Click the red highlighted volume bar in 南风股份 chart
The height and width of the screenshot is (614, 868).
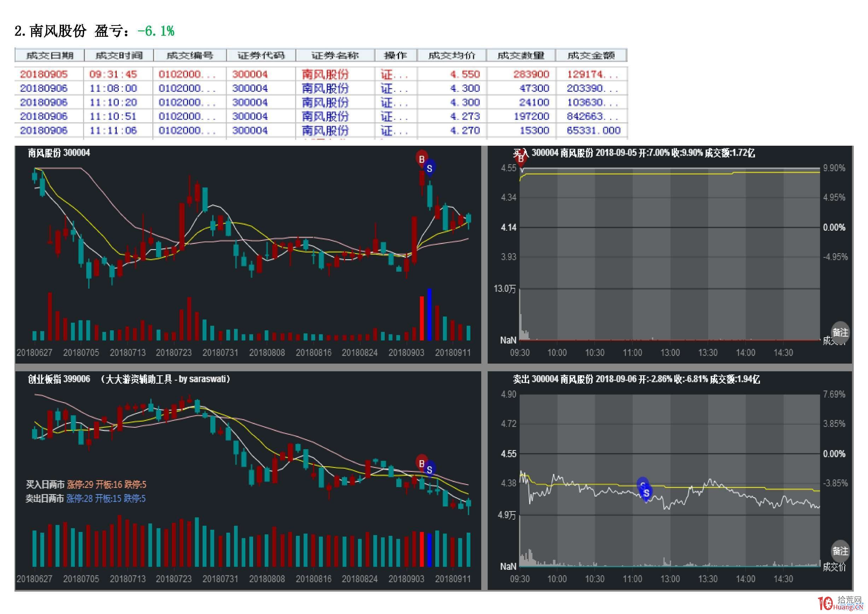(422, 318)
